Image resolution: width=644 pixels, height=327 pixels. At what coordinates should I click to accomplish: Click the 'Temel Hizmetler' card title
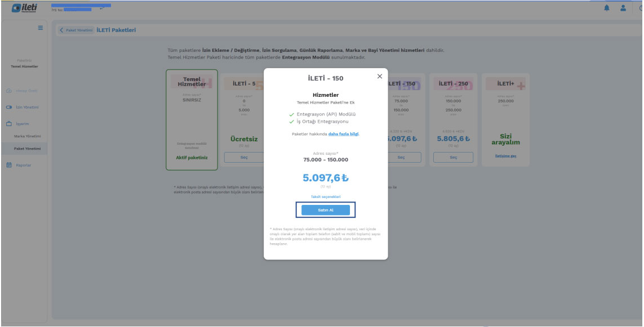(x=192, y=82)
